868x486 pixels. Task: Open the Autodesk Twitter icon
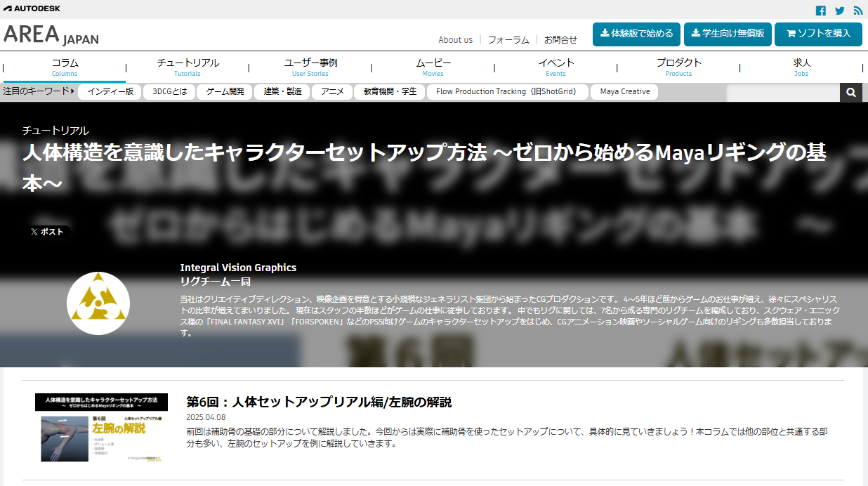click(839, 11)
